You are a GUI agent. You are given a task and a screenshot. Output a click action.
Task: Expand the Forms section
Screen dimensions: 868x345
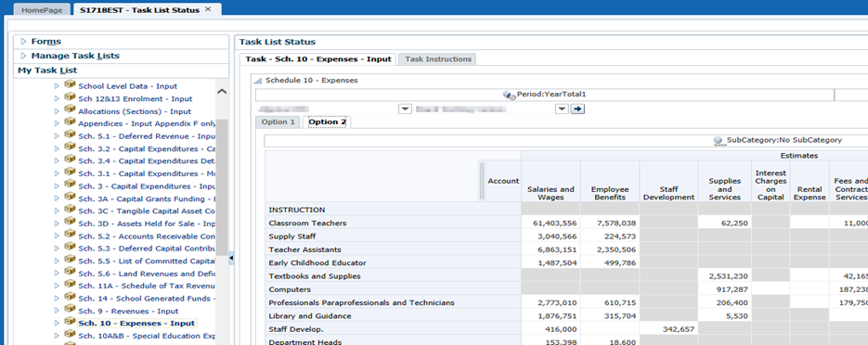(x=24, y=42)
